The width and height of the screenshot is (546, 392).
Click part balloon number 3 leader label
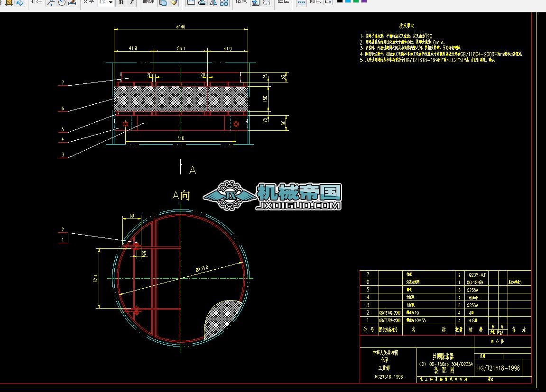tap(63, 155)
